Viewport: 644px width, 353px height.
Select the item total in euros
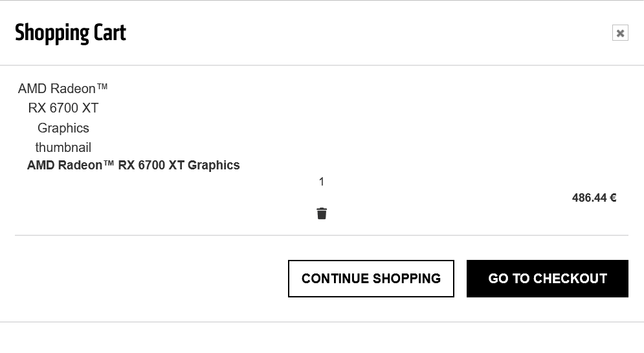click(594, 198)
